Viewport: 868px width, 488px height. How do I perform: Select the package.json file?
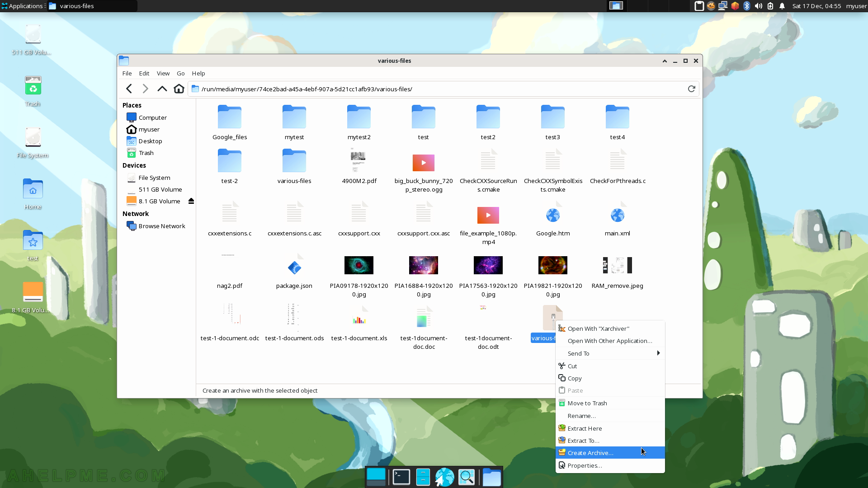pos(294,271)
